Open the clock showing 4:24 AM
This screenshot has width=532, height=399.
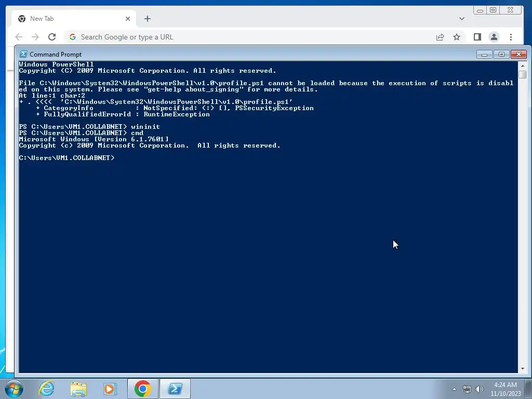tap(506, 389)
